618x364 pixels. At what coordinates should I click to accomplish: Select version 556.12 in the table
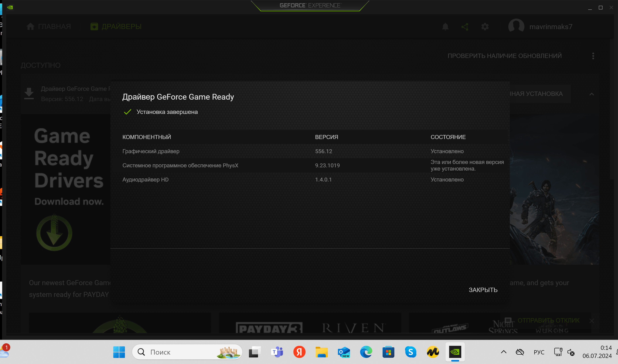click(x=323, y=151)
